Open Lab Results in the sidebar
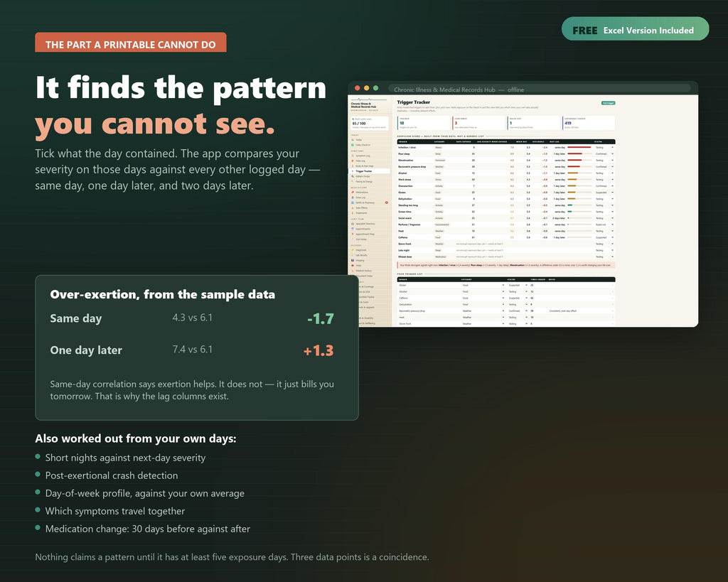Viewport: 728px width, 582px height. [x=361, y=255]
